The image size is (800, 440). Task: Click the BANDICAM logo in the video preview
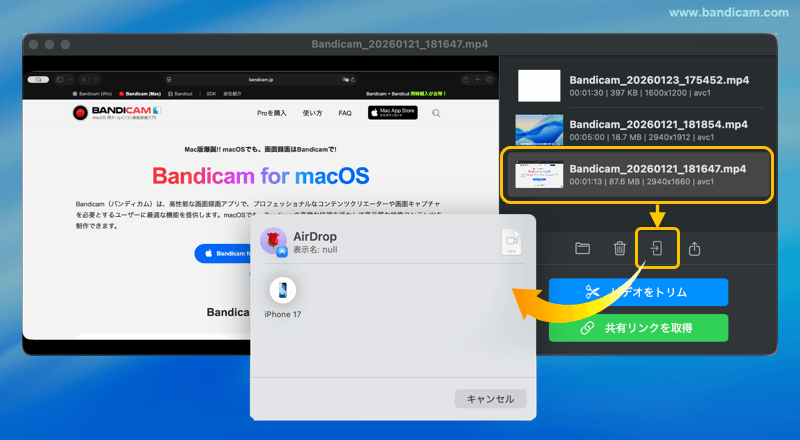pyautogui.click(x=117, y=113)
